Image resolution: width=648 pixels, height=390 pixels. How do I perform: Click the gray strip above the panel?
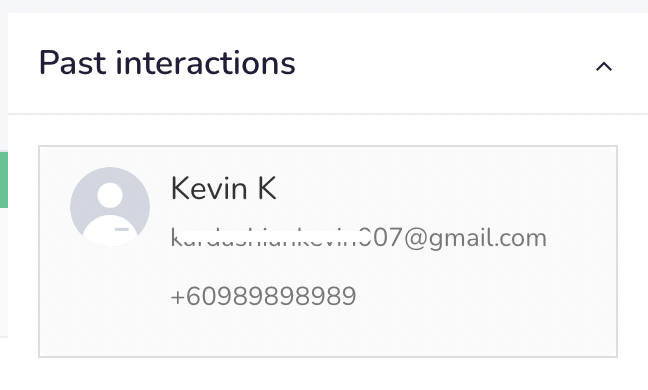coord(324,6)
